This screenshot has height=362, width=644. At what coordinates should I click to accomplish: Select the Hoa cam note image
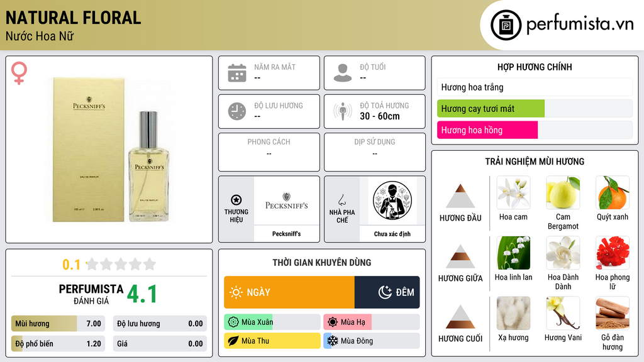513,192
